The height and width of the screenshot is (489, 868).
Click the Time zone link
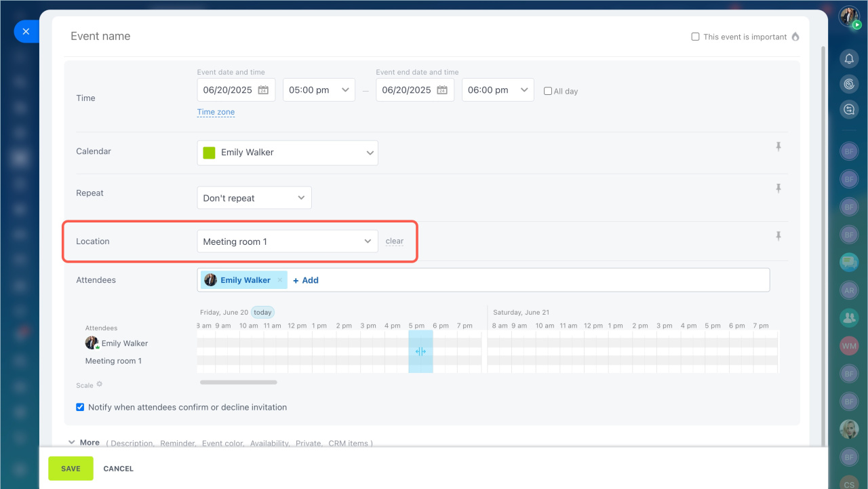pos(216,113)
